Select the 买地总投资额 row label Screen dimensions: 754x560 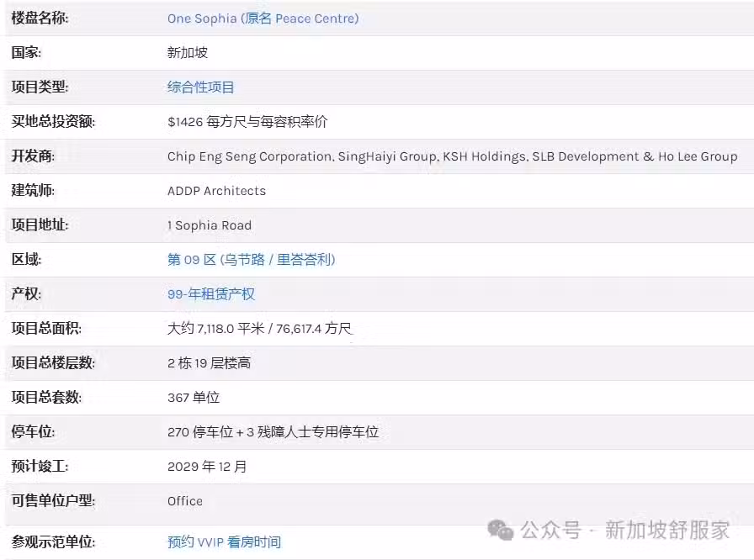click(x=53, y=122)
